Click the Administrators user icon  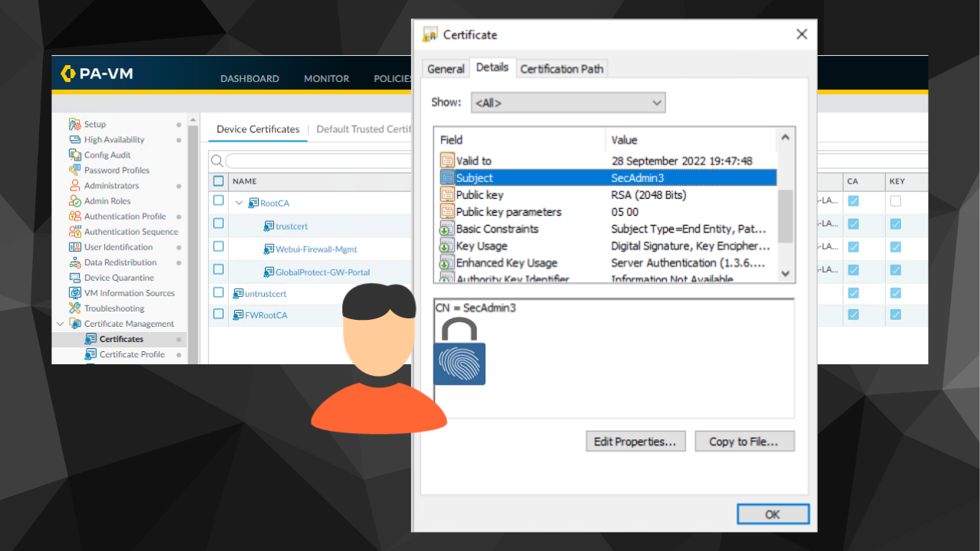pyautogui.click(x=74, y=185)
